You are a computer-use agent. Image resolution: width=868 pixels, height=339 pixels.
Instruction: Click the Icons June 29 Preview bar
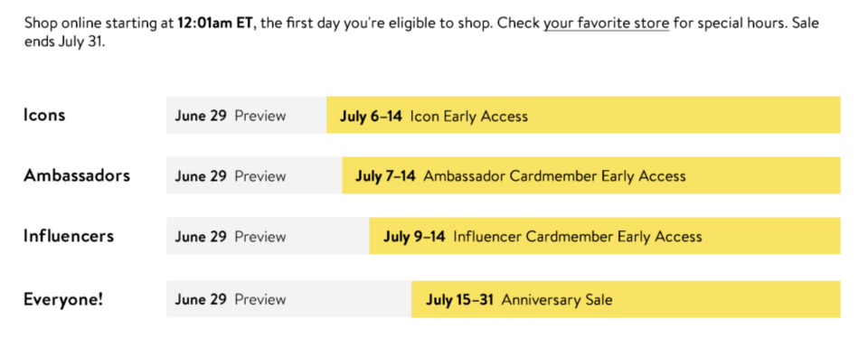point(246,115)
